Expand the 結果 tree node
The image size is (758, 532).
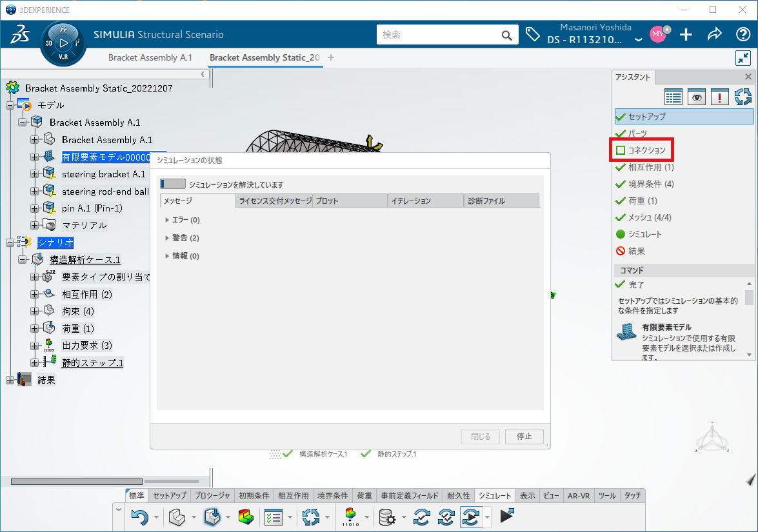pyautogui.click(x=10, y=380)
